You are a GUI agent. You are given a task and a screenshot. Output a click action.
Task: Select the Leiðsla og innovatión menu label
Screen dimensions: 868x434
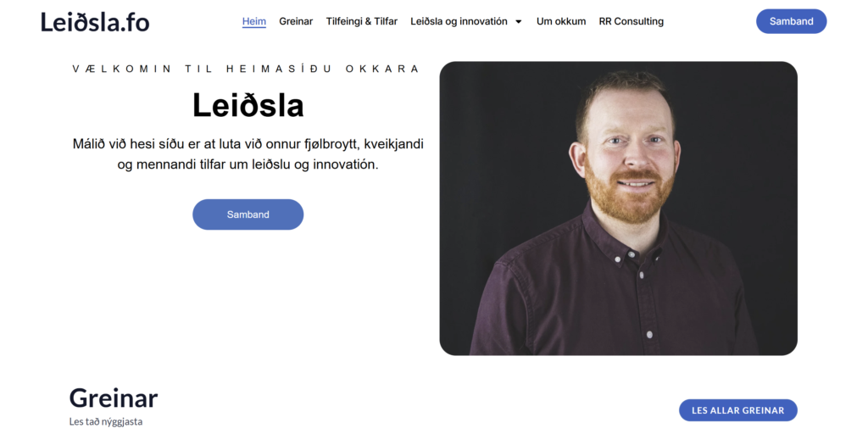(x=459, y=21)
